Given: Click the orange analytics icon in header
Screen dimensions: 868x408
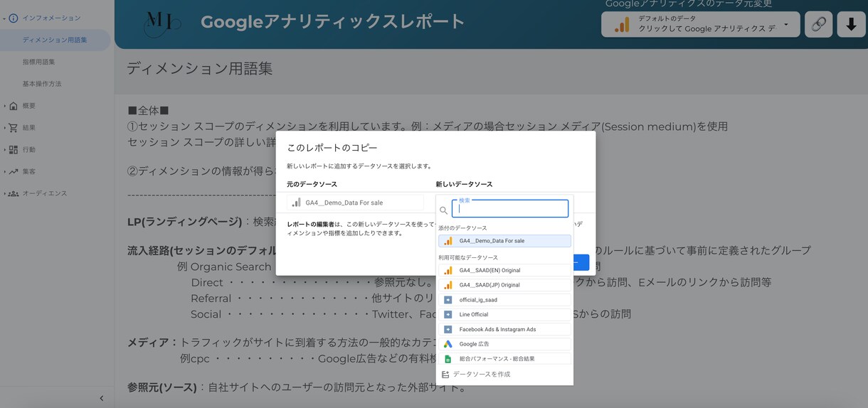Looking at the screenshot, I should [x=622, y=25].
